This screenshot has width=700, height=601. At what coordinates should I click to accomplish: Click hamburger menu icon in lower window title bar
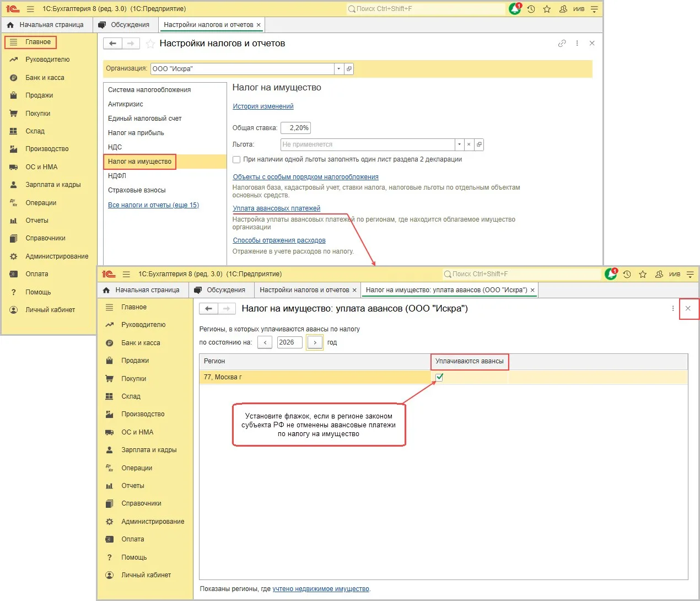coord(126,274)
